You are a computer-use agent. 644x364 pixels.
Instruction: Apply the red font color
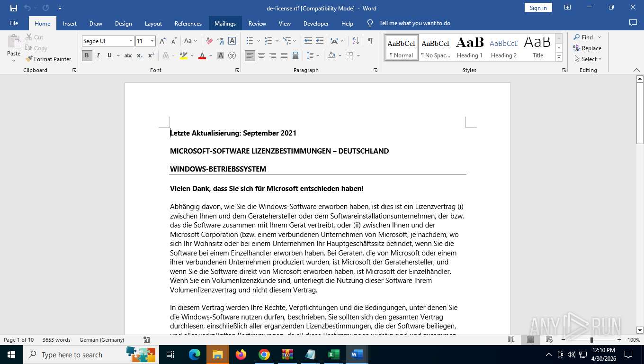[202, 55]
